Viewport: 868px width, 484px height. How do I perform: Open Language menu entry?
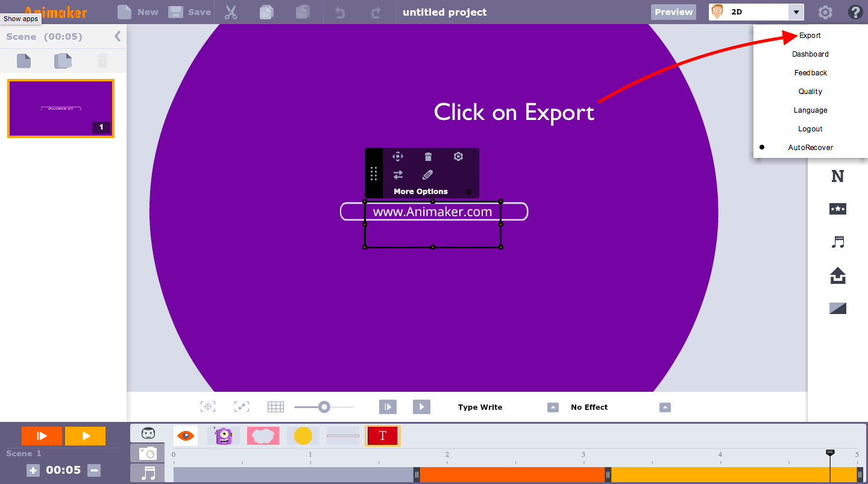pos(810,110)
